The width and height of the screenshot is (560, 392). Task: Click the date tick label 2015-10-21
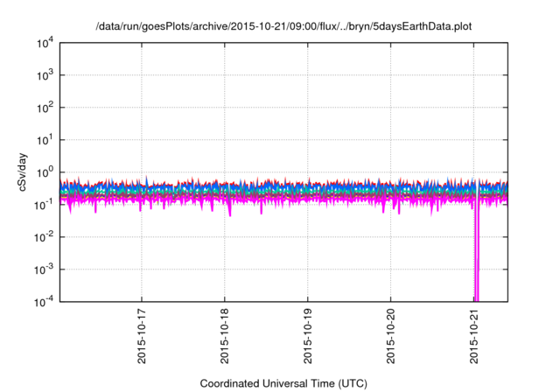click(474, 336)
